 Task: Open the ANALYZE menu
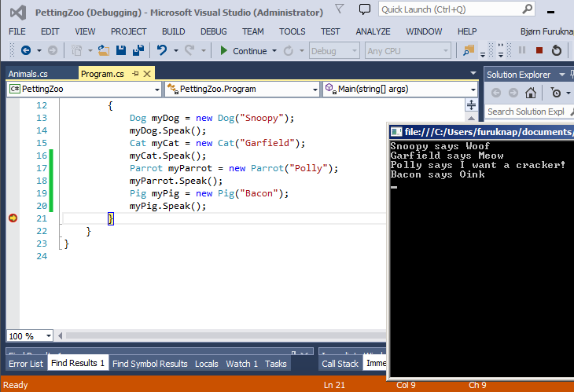click(x=373, y=31)
